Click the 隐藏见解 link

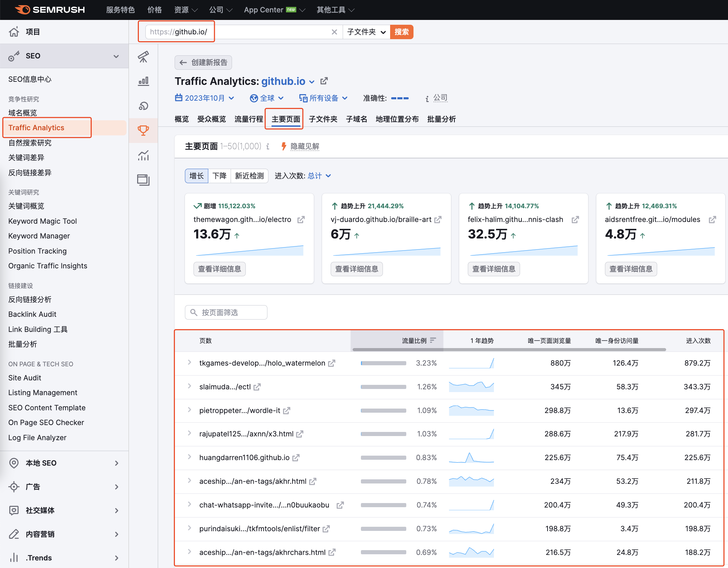coord(305,146)
